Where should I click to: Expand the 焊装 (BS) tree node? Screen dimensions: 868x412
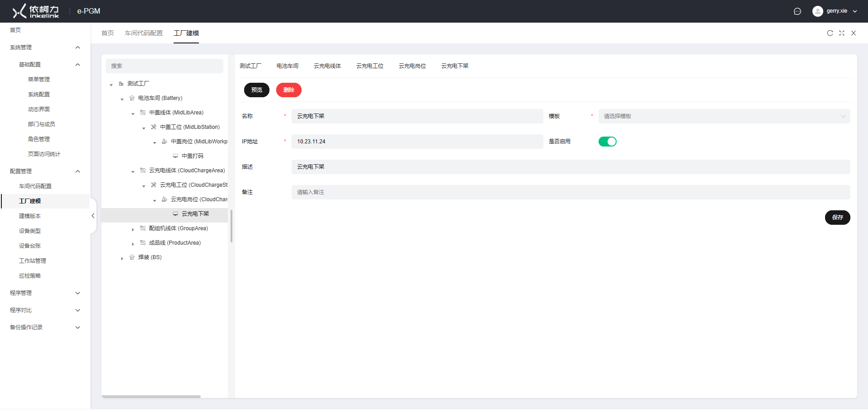pyautogui.click(x=122, y=258)
